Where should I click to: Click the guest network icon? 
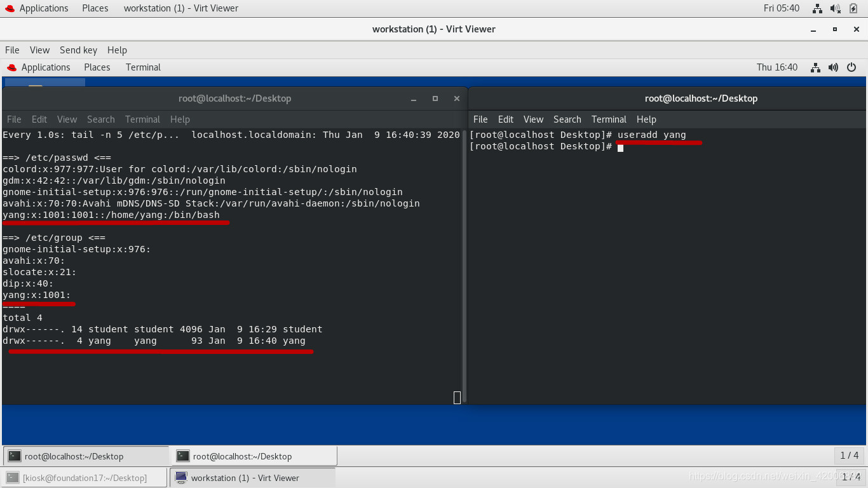tap(816, 67)
